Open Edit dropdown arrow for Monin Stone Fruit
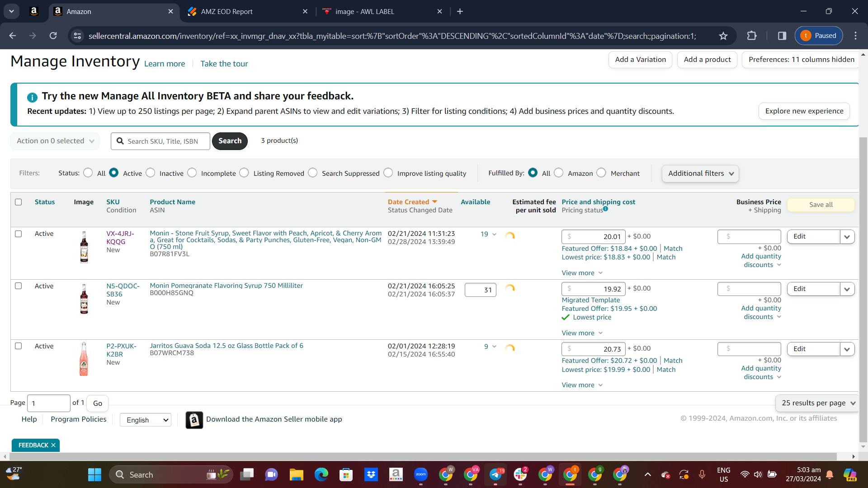868x488 pixels. tap(847, 237)
